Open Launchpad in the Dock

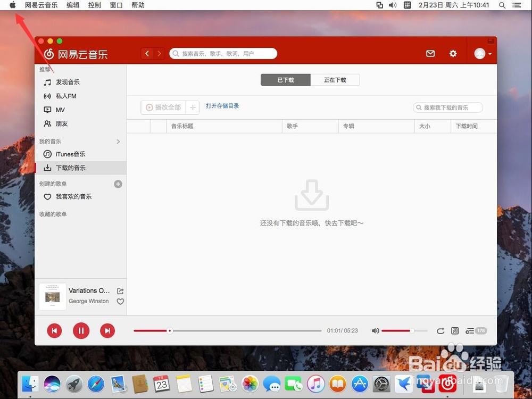pos(74,384)
